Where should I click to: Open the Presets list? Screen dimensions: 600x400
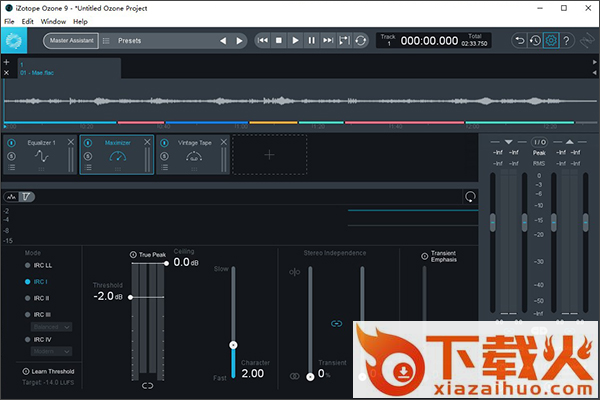pyautogui.click(x=130, y=41)
